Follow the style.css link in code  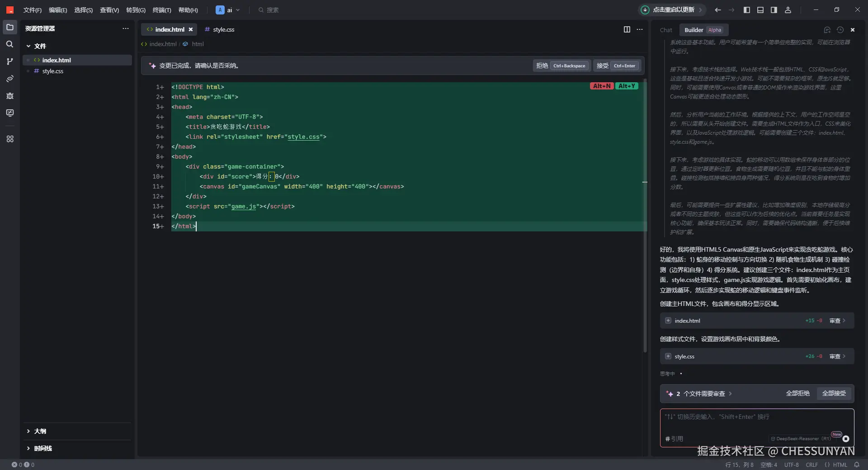[x=303, y=136]
